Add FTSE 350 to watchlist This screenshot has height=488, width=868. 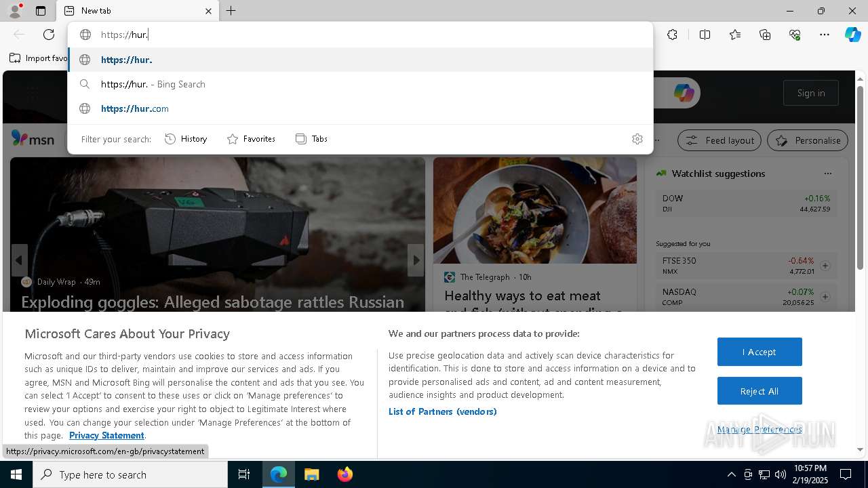[825, 266]
